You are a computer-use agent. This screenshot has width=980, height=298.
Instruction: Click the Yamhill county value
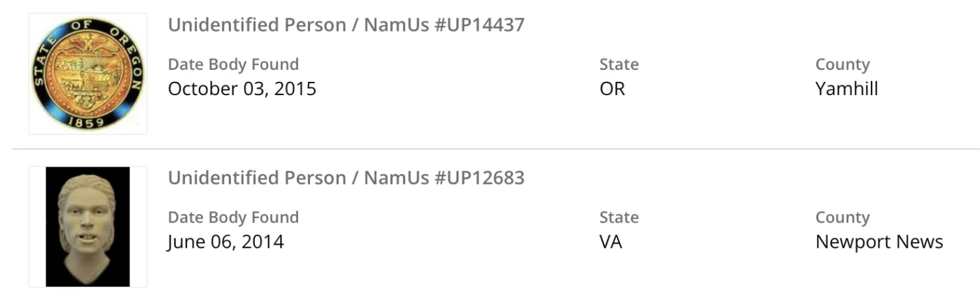846,89
